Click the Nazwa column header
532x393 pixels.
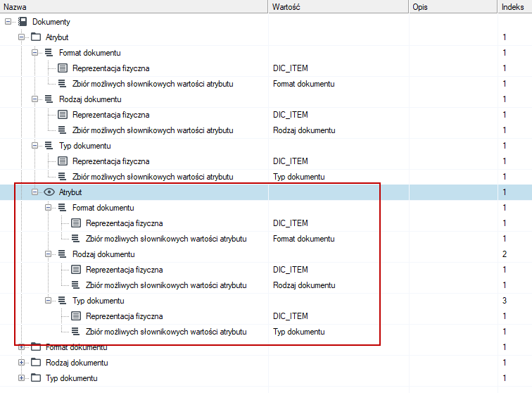(134, 7)
